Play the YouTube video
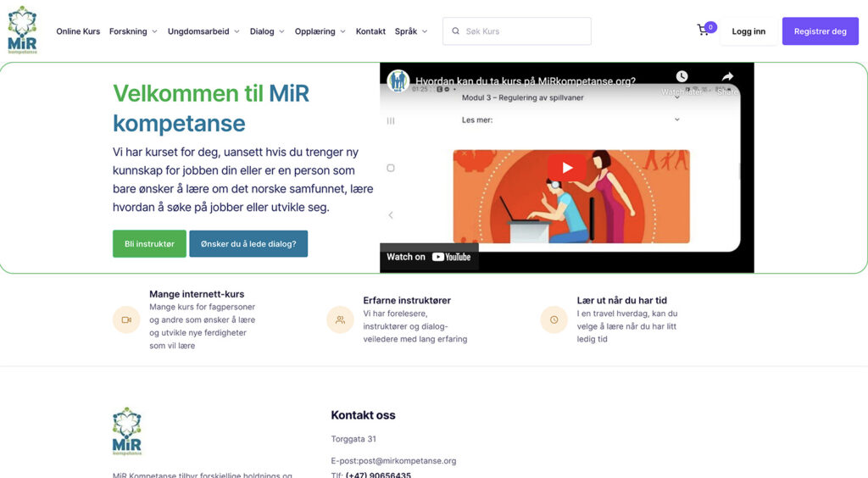This screenshot has height=478, width=868. 567,167
